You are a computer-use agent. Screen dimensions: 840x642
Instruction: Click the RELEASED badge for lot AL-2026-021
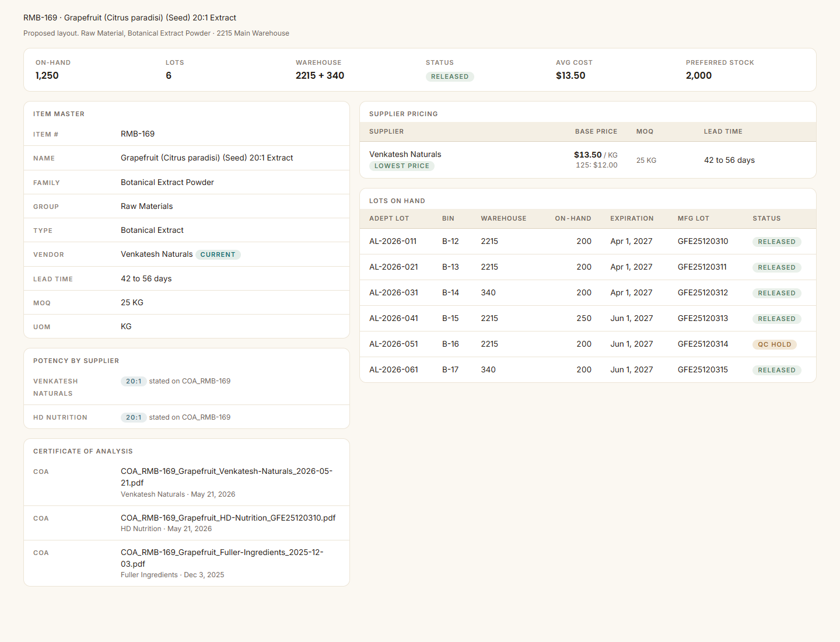click(777, 267)
